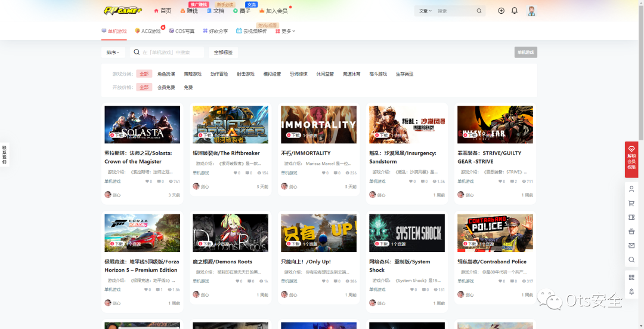This screenshot has height=329, width=644.
Task: Expand the 文章 search type dropdown
Action: pyautogui.click(x=425, y=11)
